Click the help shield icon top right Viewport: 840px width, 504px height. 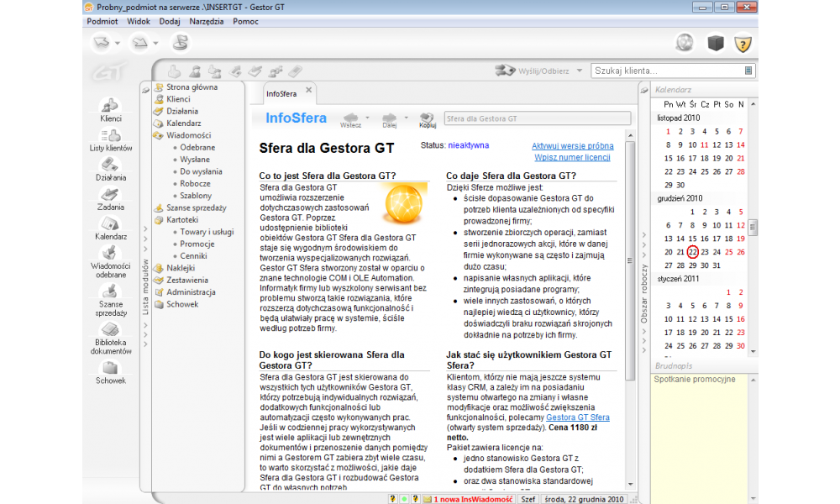pos(743,44)
